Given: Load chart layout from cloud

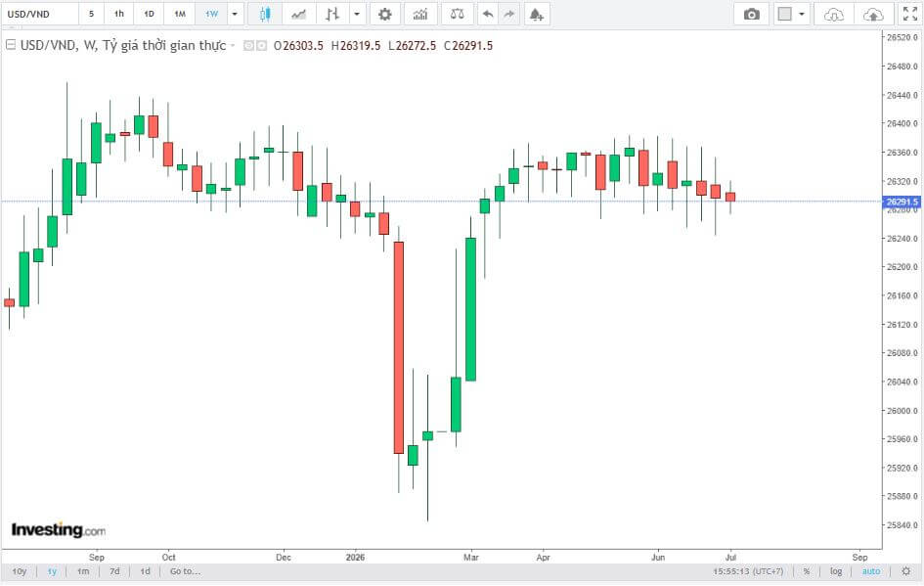Looking at the screenshot, I should [x=833, y=14].
